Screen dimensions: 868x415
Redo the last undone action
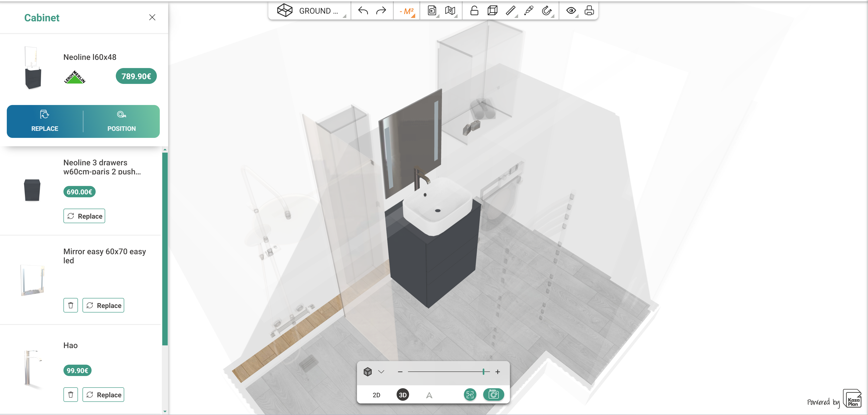[381, 11]
